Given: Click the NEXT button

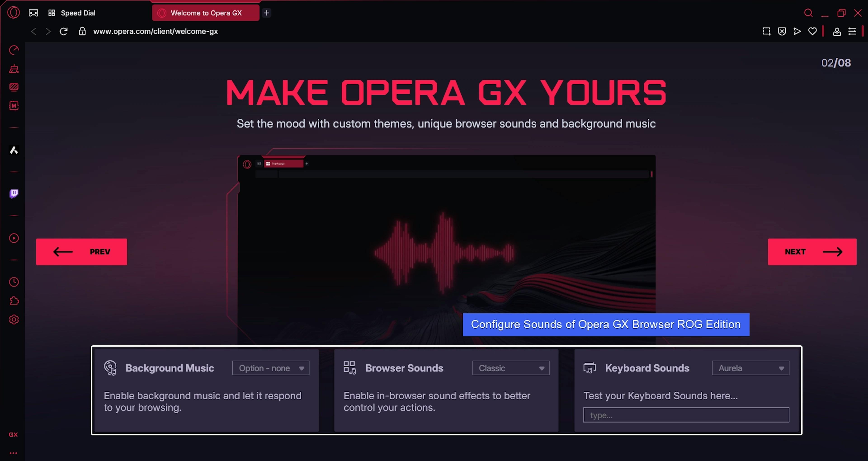Looking at the screenshot, I should click(x=812, y=252).
